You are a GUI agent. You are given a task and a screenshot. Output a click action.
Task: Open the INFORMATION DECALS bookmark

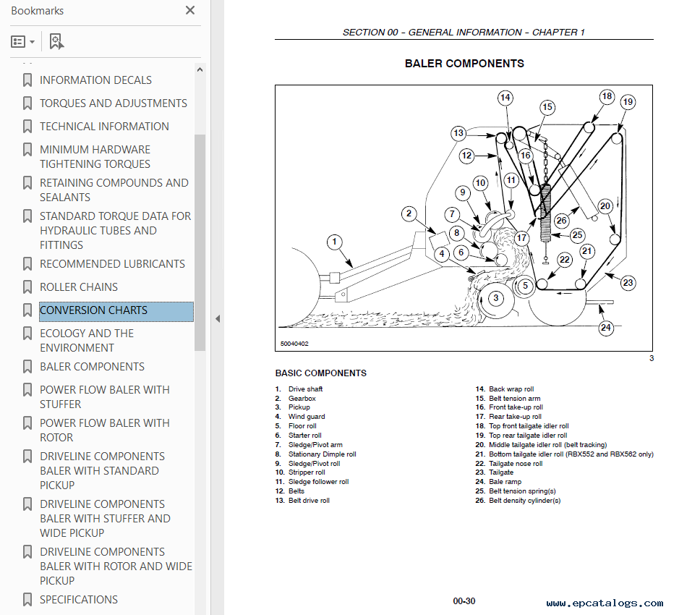click(x=95, y=80)
